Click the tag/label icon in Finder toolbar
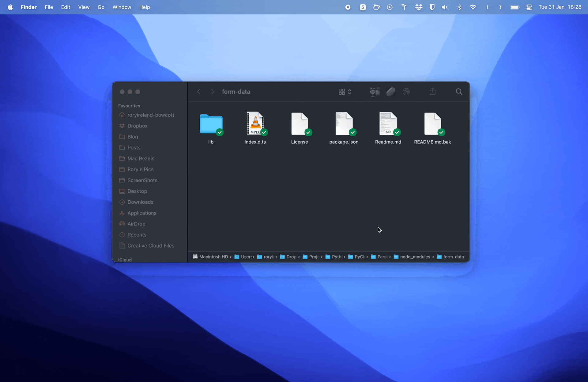The image size is (588, 382). 390,91
